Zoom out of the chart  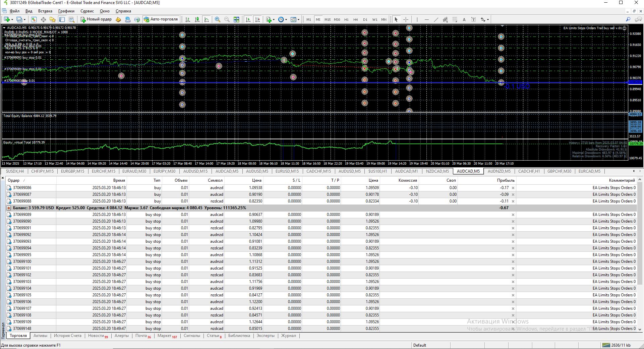click(x=227, y=19)
